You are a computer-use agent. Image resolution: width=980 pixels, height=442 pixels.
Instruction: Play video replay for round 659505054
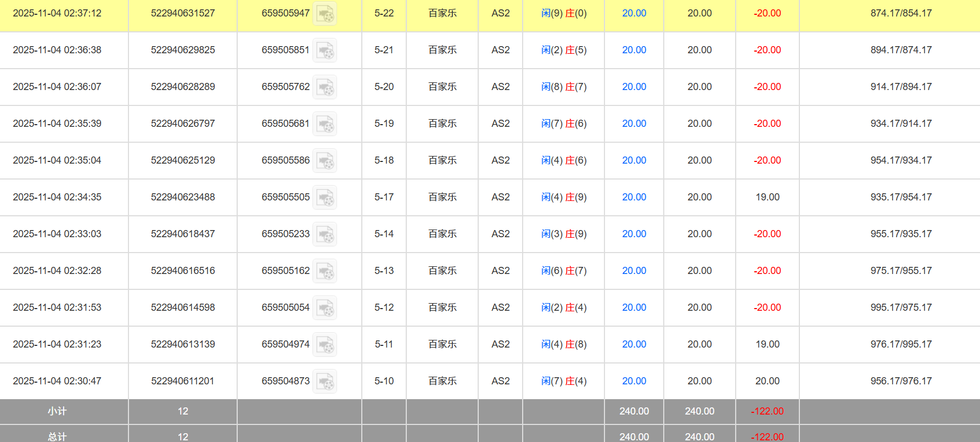point(325,308)
